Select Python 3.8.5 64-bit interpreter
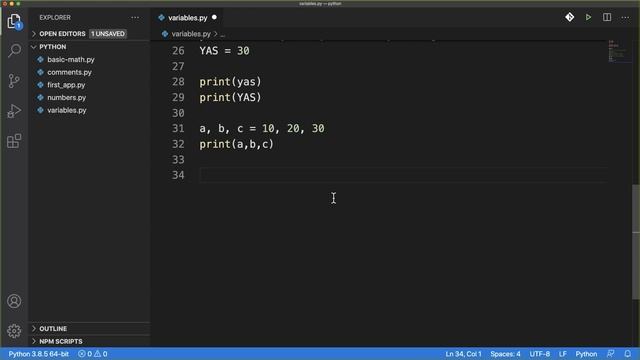Image resolution: width=640 pixels, height=360 pixels. pos(39,354)
